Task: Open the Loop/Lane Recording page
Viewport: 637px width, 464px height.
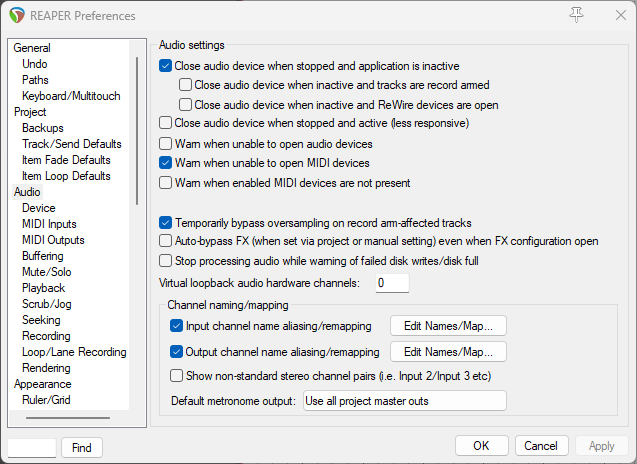Action: [x=74, y=352]
